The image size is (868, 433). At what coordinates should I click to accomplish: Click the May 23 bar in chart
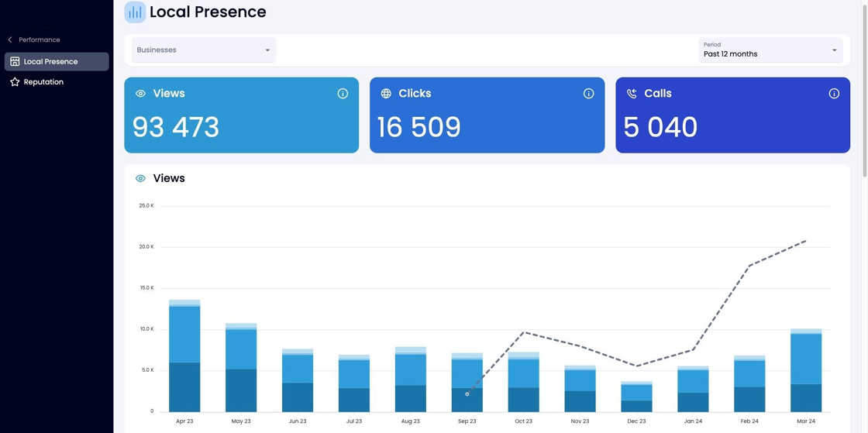coord(241,368)
